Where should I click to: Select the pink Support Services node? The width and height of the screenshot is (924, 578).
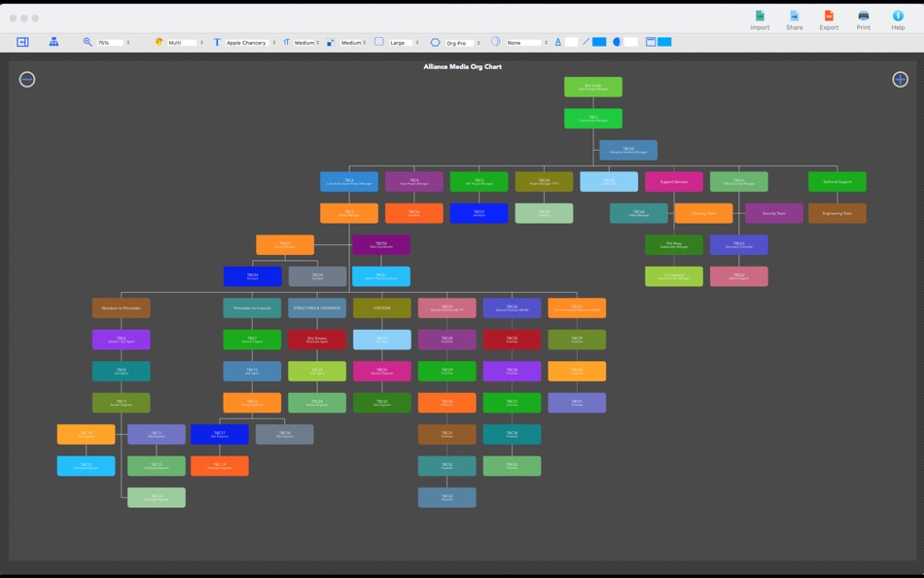[674, 182]
